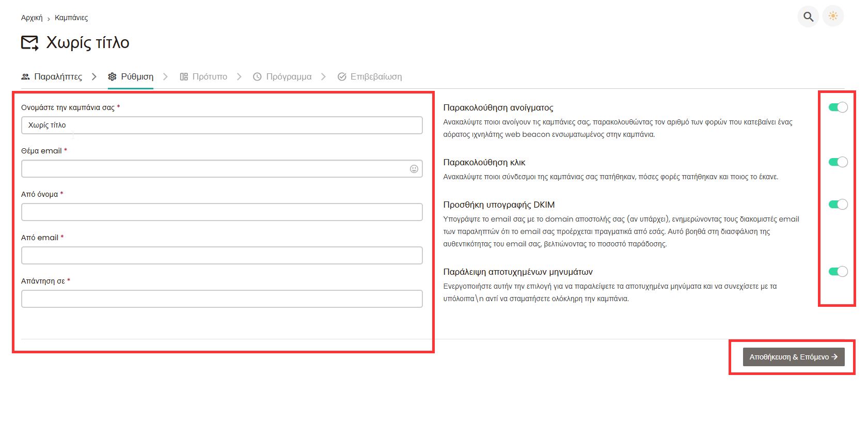The height and width of the screenshot is (422, 868).
Task: Open the search magnifier icon
Action: pos(808,17)
